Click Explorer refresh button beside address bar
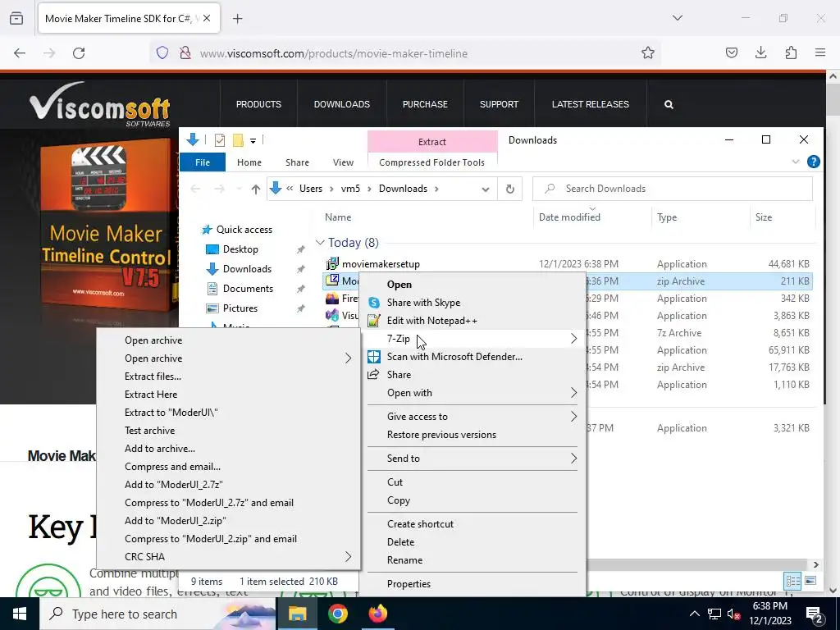Screen dimensions: 840x630 pos(510,189)
